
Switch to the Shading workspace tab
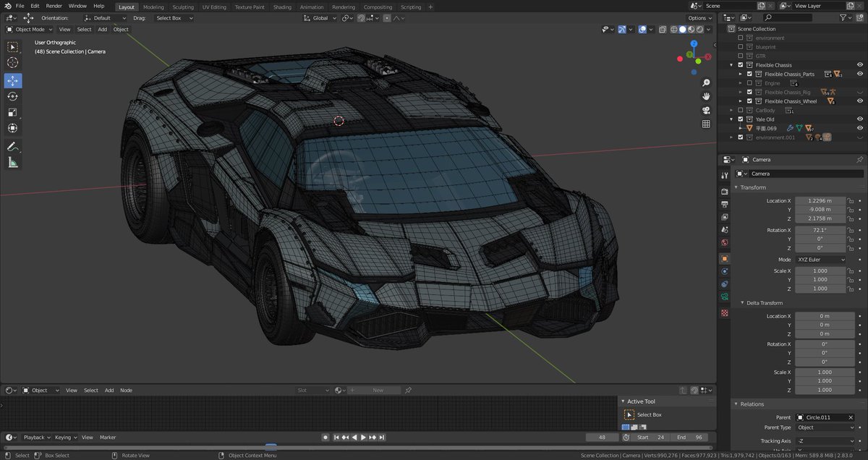click(283, 7)
